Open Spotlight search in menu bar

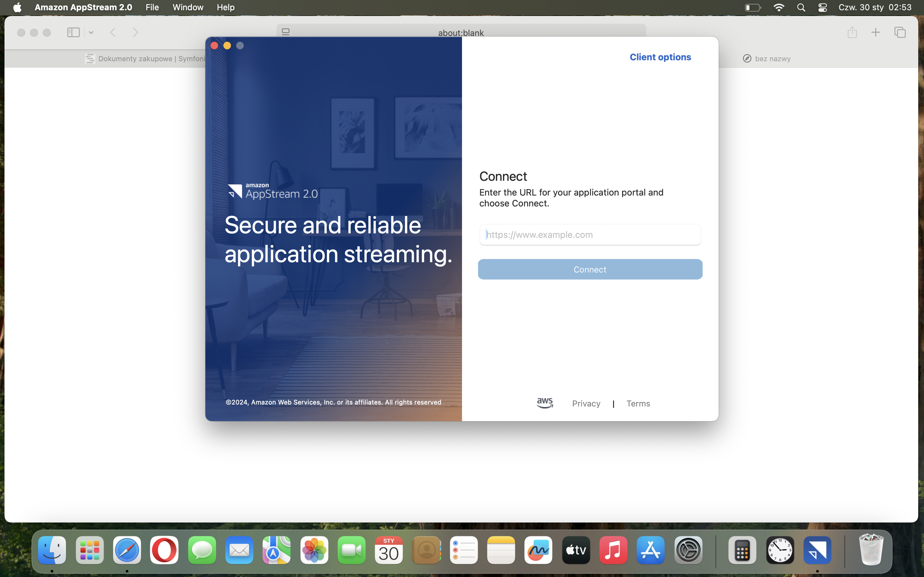point(801,8)
